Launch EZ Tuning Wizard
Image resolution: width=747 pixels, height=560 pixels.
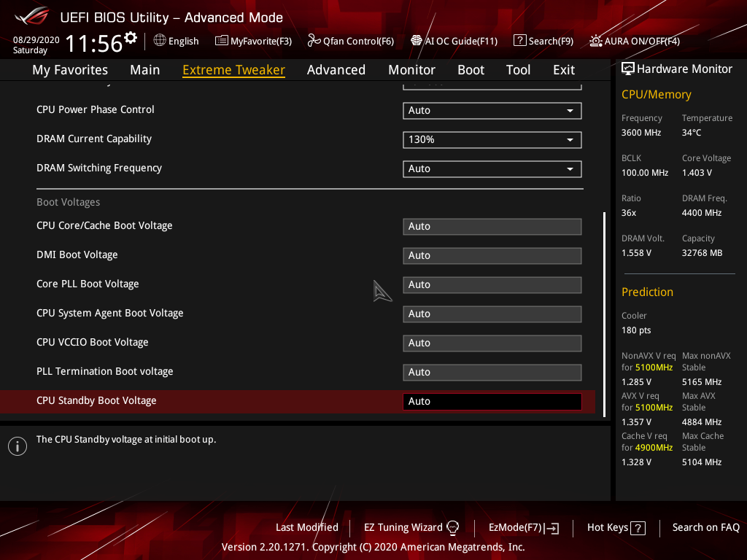(411, 528)
